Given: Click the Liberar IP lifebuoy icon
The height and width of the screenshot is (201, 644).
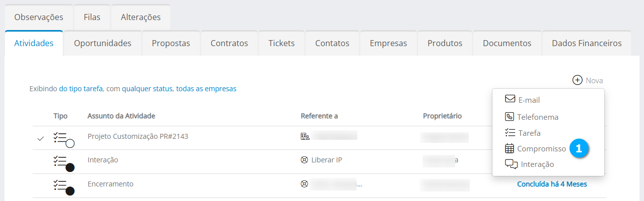Looking at the screenshot, I should pyautogui.click(x=304, y=160).
